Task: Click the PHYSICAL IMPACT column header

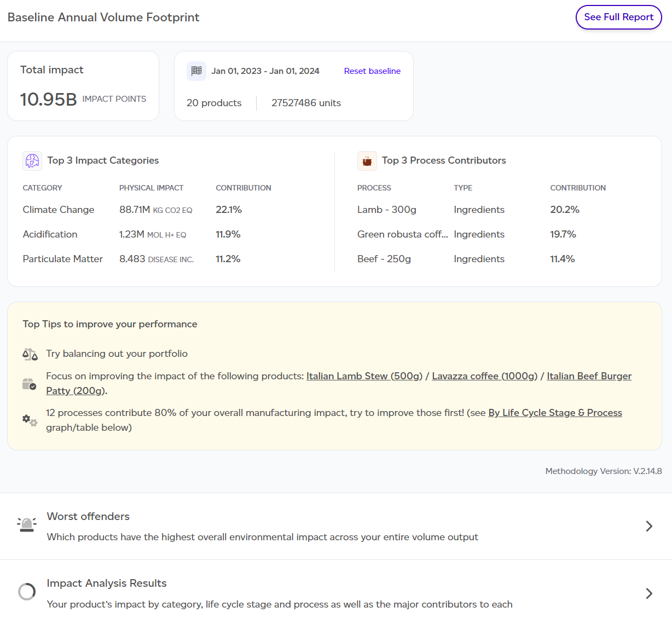Action: (x=152, y=188)
